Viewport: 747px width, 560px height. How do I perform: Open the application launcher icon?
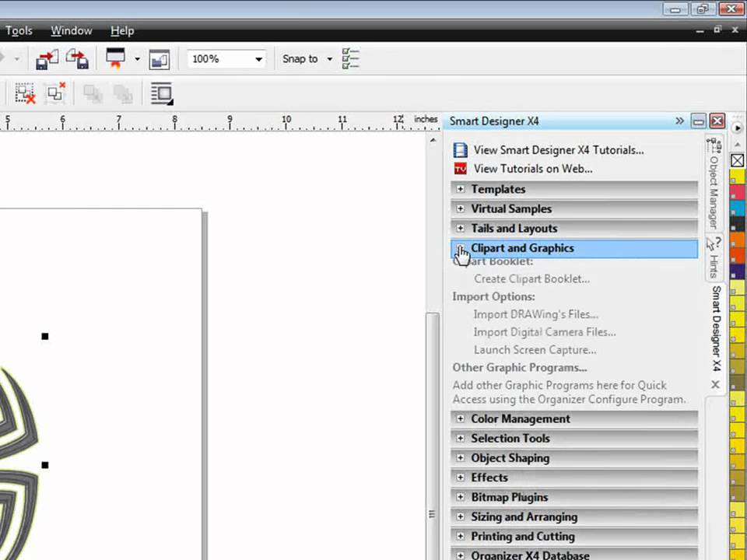click(x=115, y=58)
